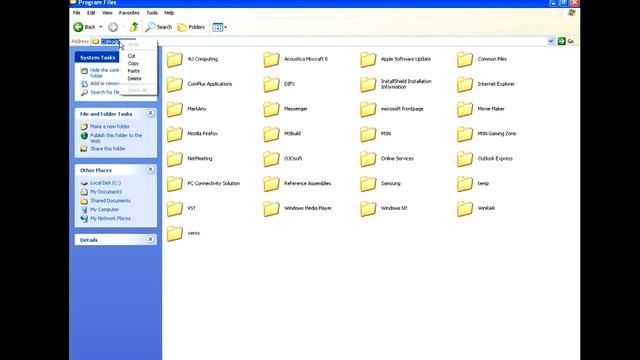The width and height of the screenshot is (640, 360).
Task: Open the Help menu
Action: click(169, 13)
